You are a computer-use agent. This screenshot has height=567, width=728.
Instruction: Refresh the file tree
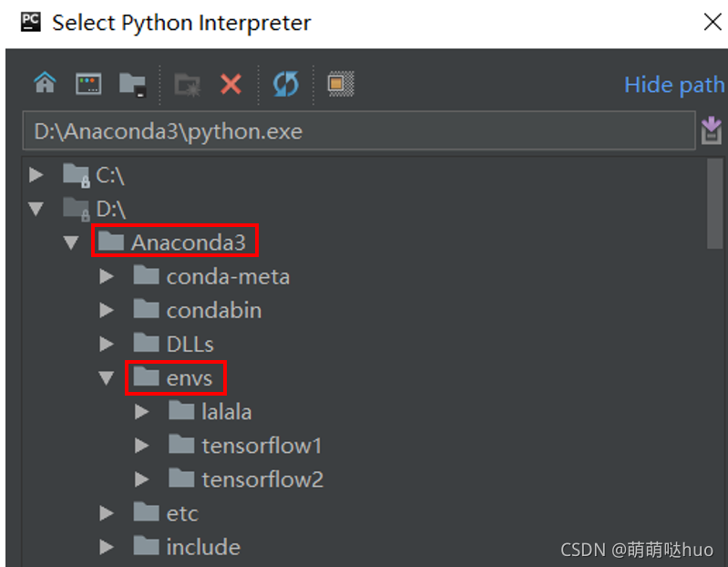click(x=286, y=84)
